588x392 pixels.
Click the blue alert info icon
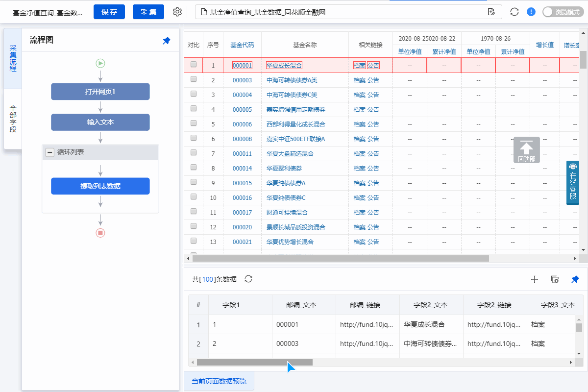coord(531,12)
